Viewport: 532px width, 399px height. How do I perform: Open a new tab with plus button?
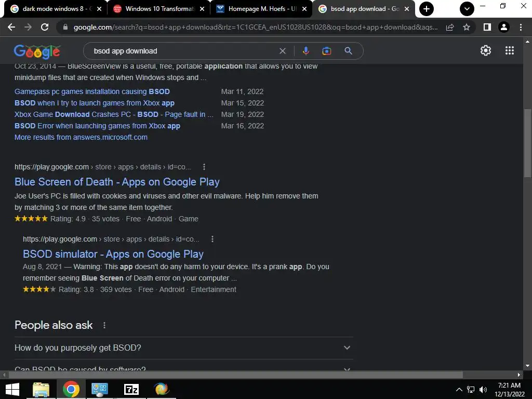click(427, 9)
